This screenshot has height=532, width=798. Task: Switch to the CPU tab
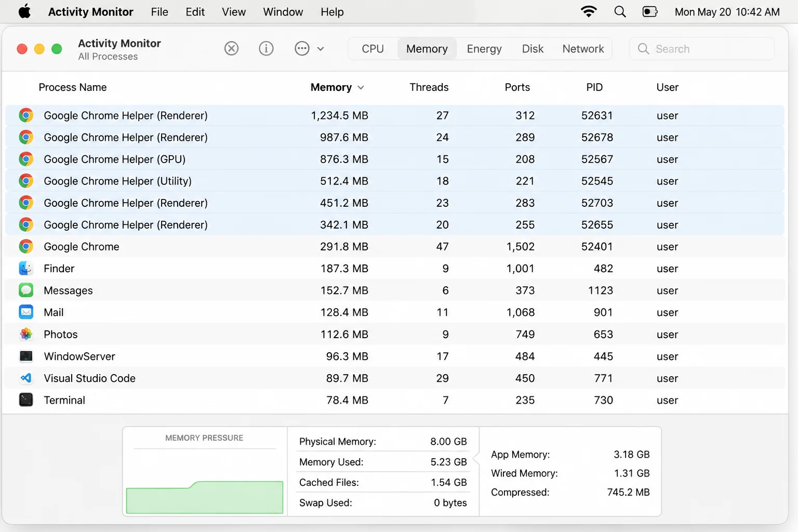pos(373,49)
